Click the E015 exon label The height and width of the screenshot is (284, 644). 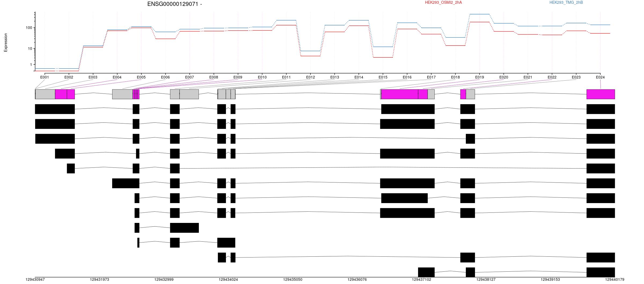coord(383,77)
